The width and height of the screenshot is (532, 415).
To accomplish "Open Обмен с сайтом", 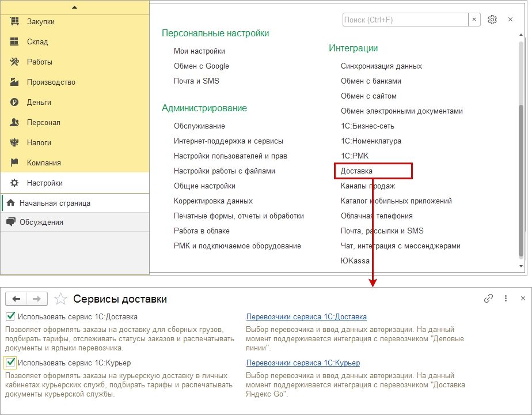I will click(x=368, y=96).
